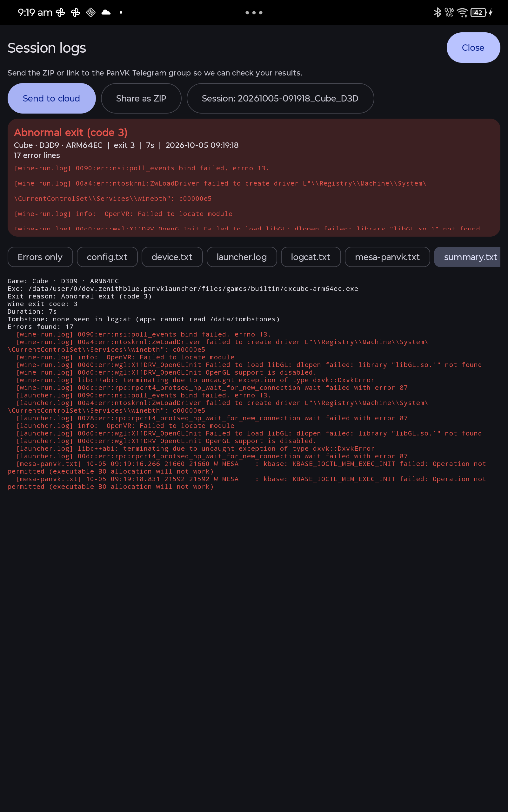This screenshot has height=812, width=508.
Task: Select the 'Duration: 7s' line
Action: pyautogui.click(x=32, y=312)
